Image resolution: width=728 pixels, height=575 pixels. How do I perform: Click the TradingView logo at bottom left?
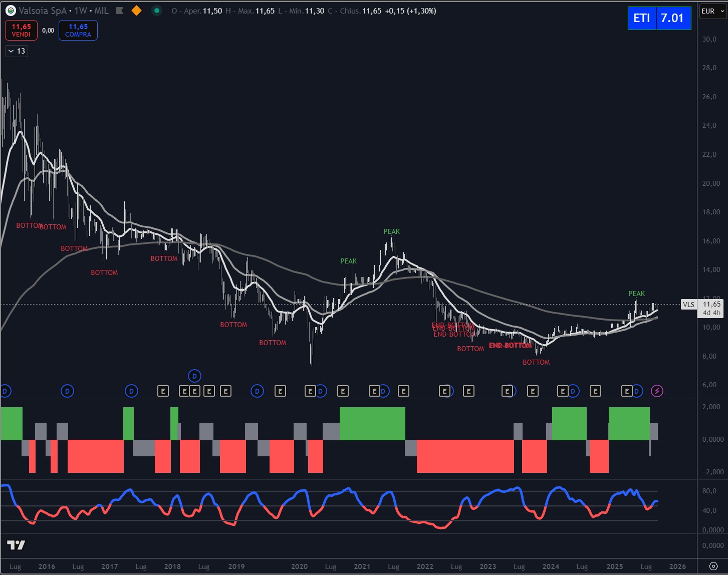pos(16,545)
